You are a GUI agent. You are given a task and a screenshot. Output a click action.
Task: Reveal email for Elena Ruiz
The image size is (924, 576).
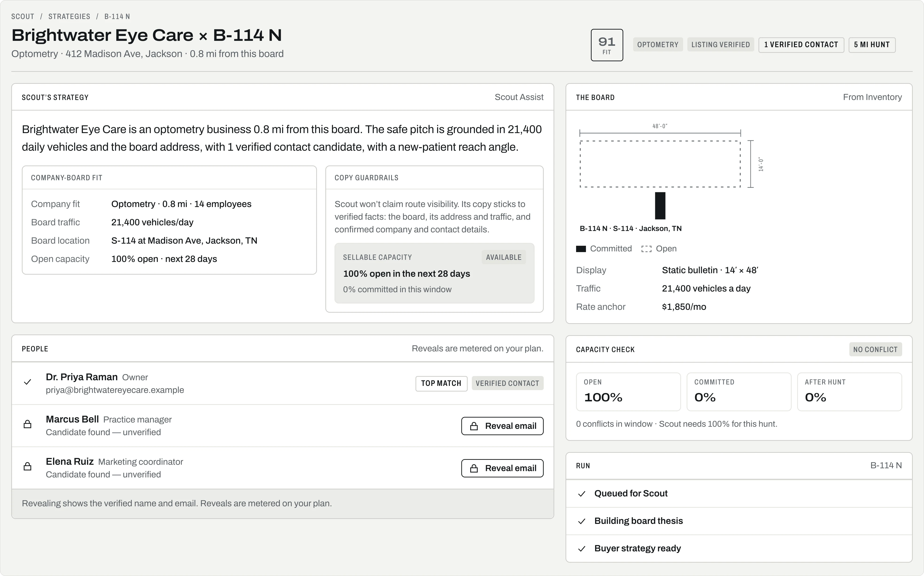(x=502, y=468)
